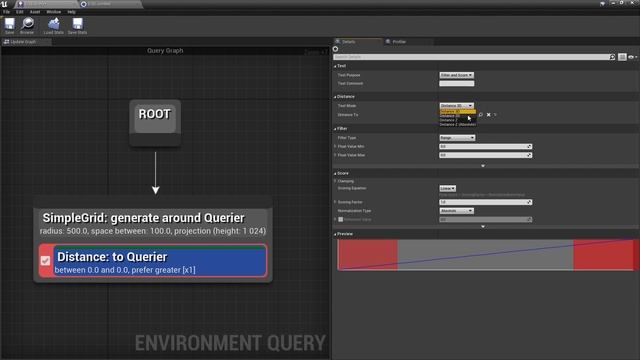
Task: Collapse the Filter section
Action: click(335, 129)
